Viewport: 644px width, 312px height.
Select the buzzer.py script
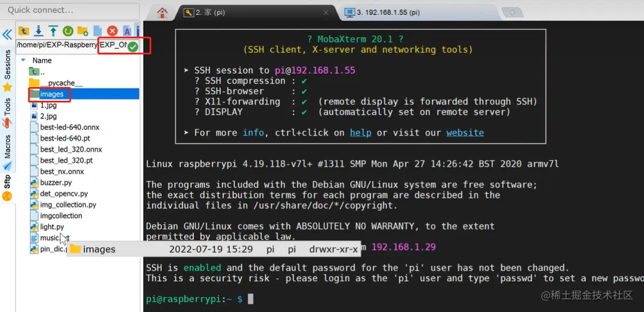point(56,183)
